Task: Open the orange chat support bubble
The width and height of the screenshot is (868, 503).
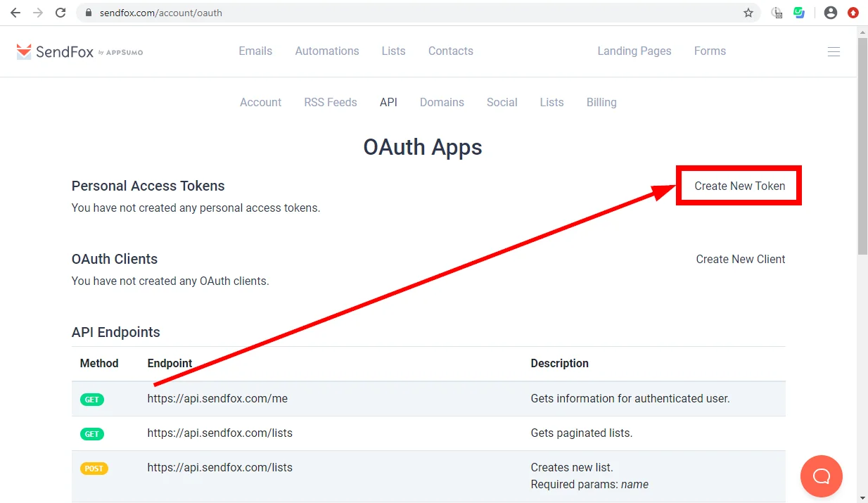Action: tap(822, 476)
